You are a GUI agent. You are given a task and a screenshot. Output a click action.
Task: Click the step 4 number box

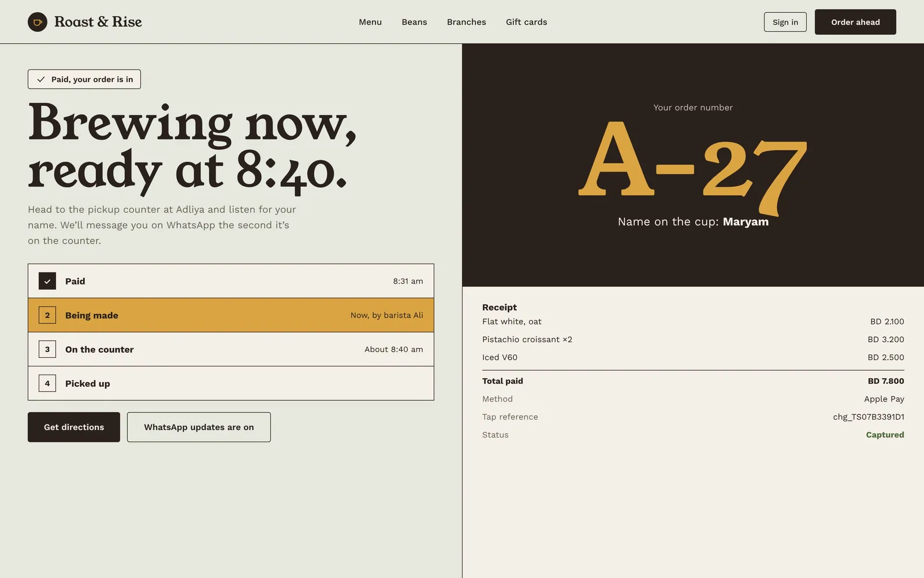pyautogui.click(x=47, y=383)
